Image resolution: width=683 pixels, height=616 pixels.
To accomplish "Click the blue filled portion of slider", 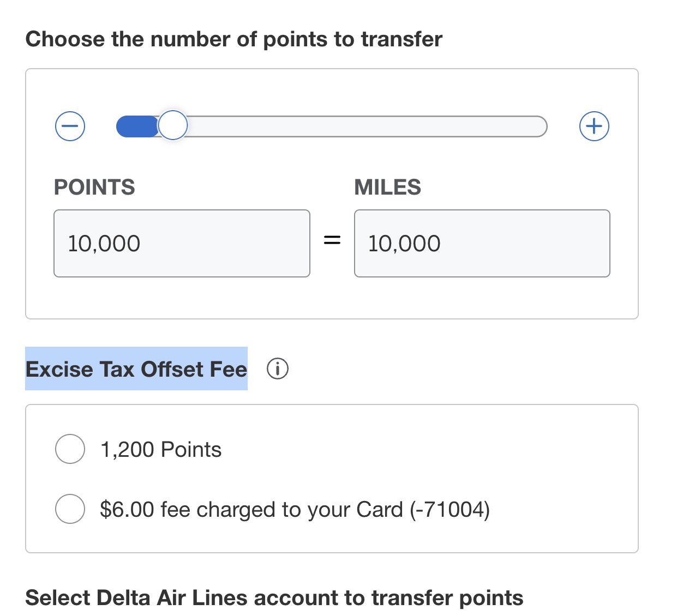I will (137, 126).
